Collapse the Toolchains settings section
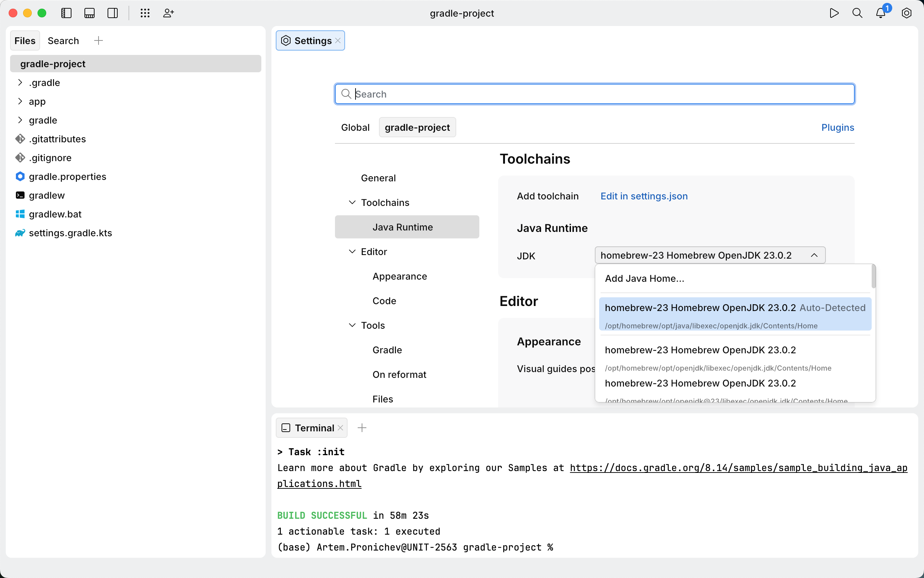 [x=352, y=202]
